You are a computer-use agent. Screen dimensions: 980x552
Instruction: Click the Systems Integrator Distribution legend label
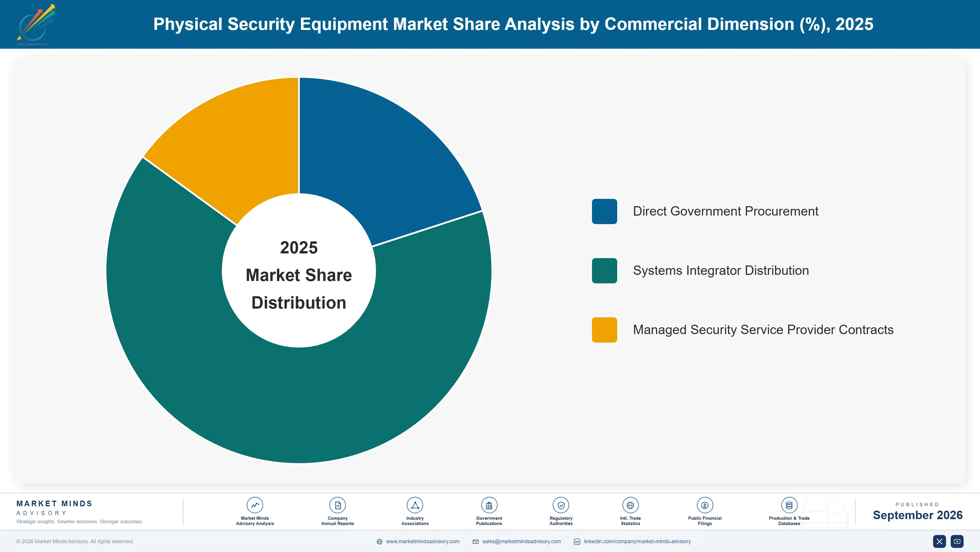[721, 271]
